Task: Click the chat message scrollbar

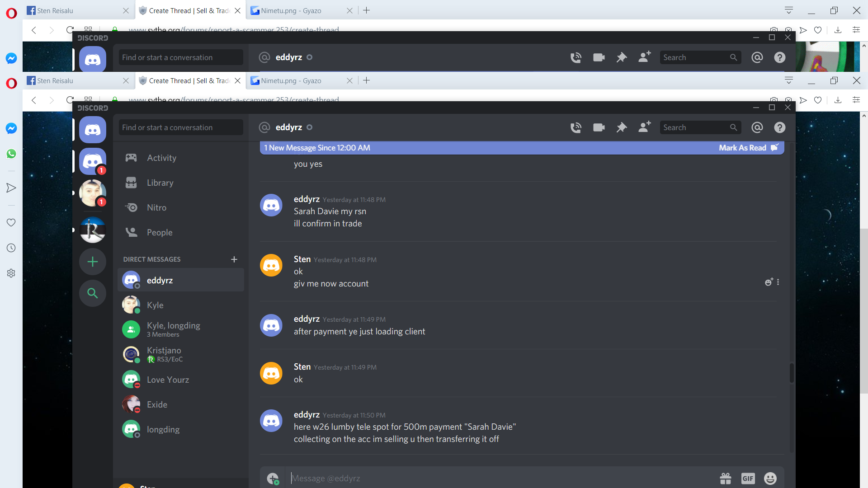Action: click(792, 373)
